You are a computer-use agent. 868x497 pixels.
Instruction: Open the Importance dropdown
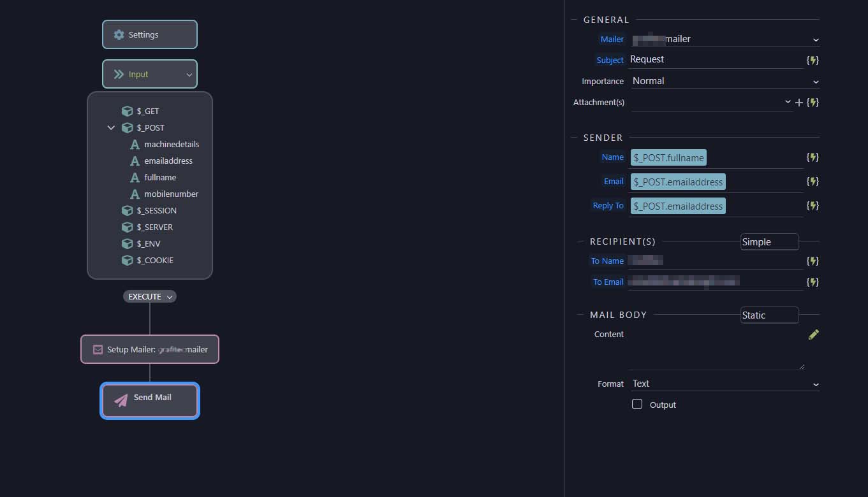pyautogui.click(x=725, y=81)
